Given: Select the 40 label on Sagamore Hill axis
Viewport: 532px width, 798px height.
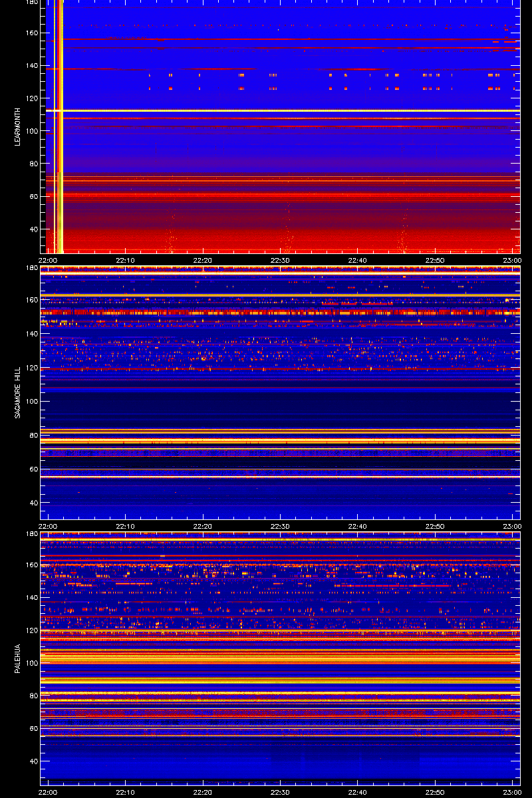Looking at the screenshot, I should tap(35, 503).
